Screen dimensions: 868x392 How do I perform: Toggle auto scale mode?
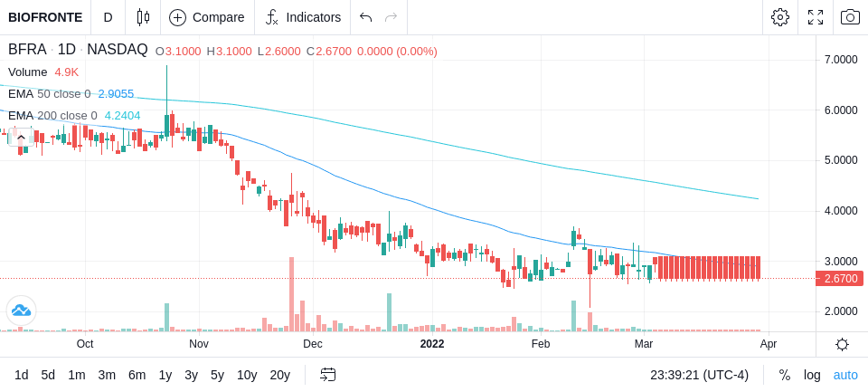(x=845, y=376)
